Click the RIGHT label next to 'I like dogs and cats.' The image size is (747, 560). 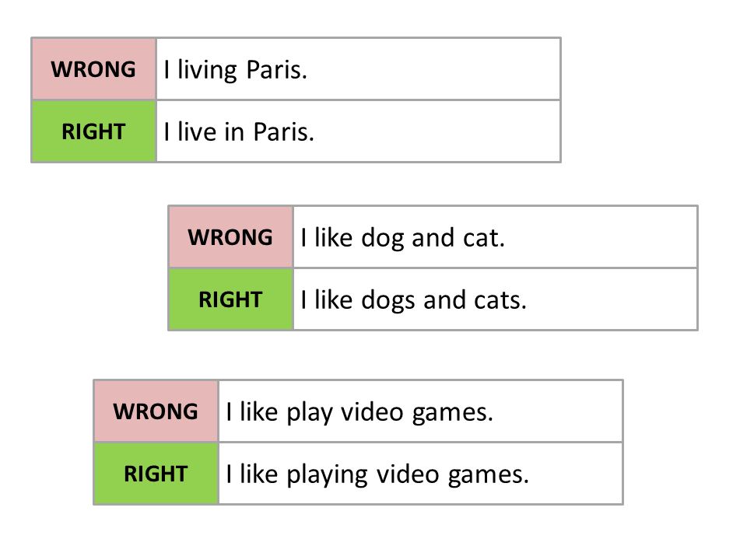pyautogui.click(x=230, y=299)
